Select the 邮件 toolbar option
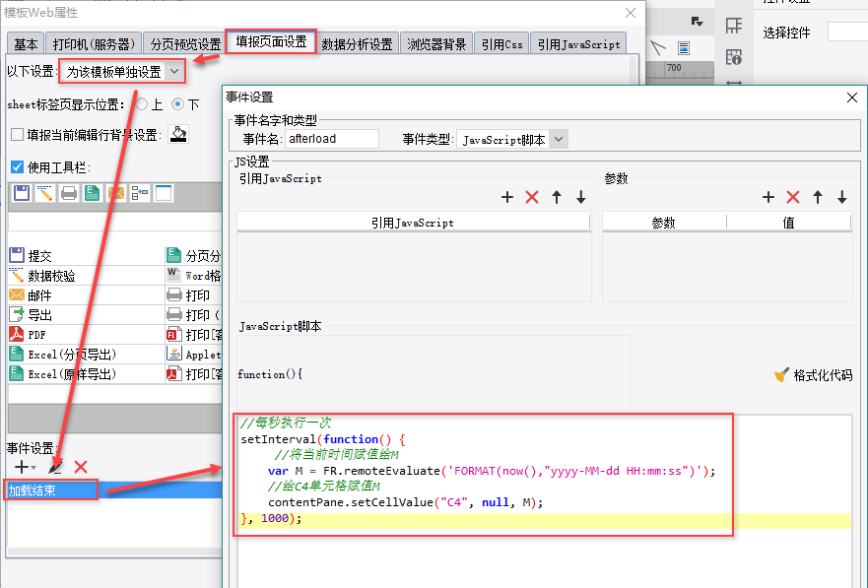 coord(87,295)
